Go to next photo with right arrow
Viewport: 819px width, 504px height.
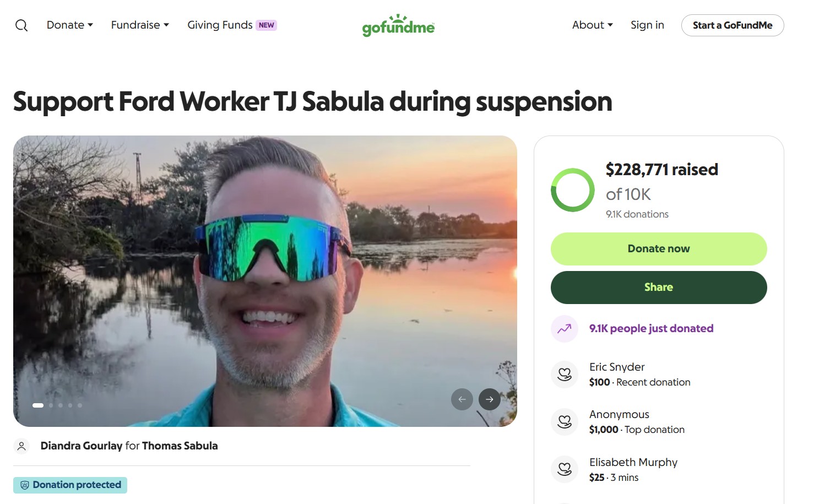[490, 399]
